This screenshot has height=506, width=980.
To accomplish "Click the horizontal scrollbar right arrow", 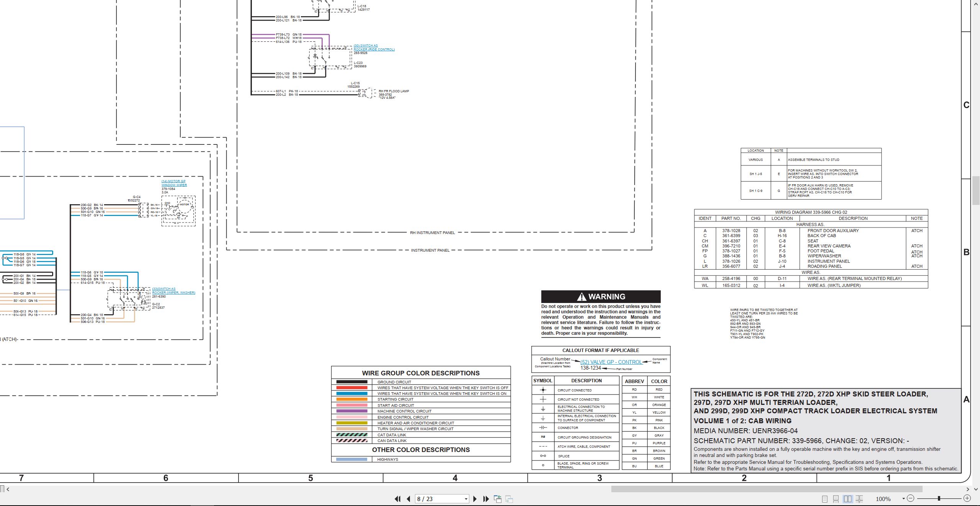I will click(x=968, y=489).
